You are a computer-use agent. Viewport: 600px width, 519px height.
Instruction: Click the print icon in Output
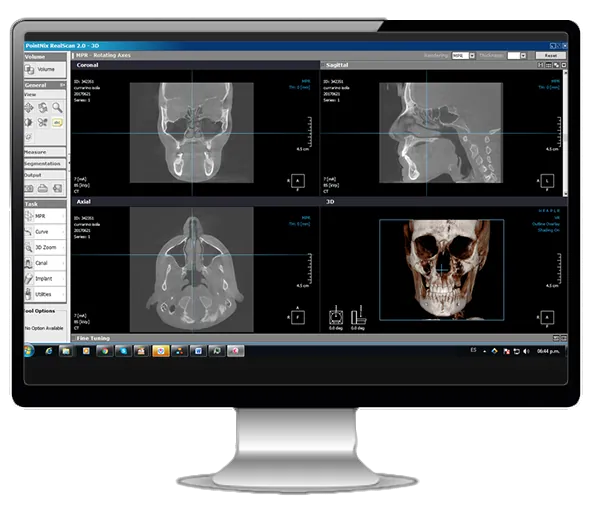(43, 188)
